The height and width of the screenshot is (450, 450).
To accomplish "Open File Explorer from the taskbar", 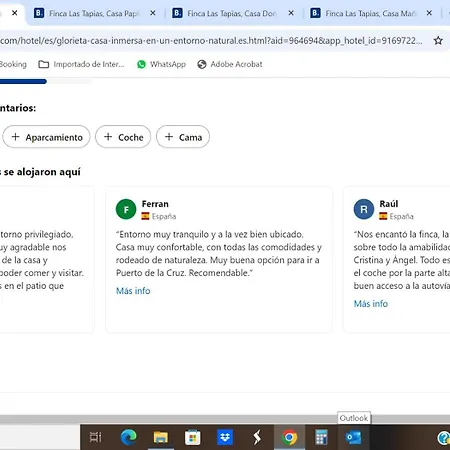I will pos(161,437).
